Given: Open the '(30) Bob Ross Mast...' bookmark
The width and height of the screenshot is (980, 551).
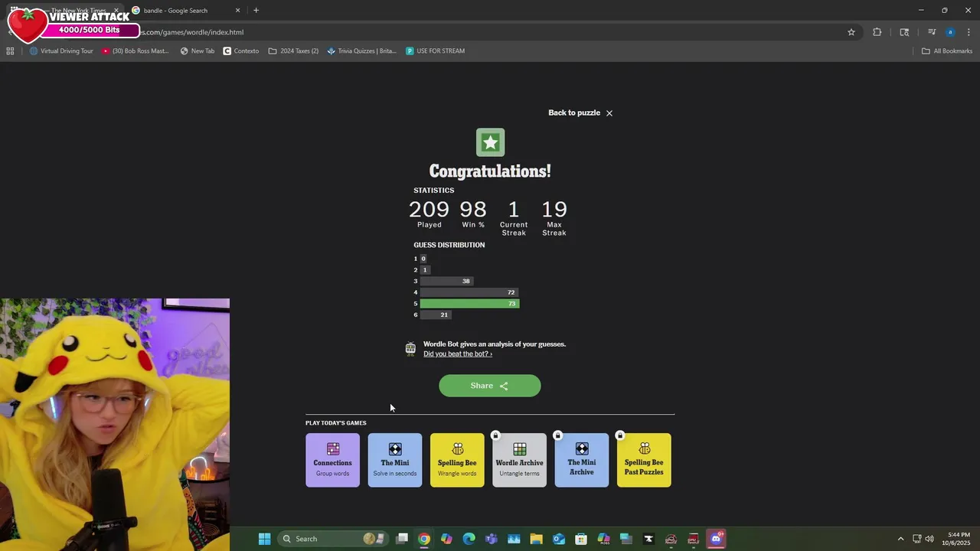Looking at the screenshot, I should tap(135, 51).
